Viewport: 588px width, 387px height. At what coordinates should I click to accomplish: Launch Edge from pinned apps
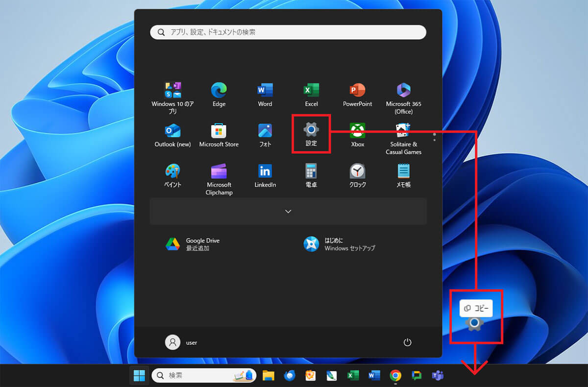tap(219, 94)
